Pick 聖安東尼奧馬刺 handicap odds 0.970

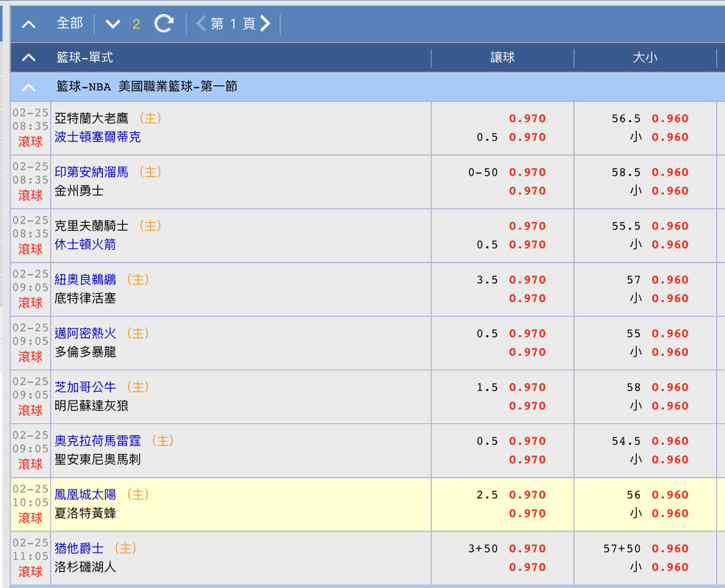point(527,460)
